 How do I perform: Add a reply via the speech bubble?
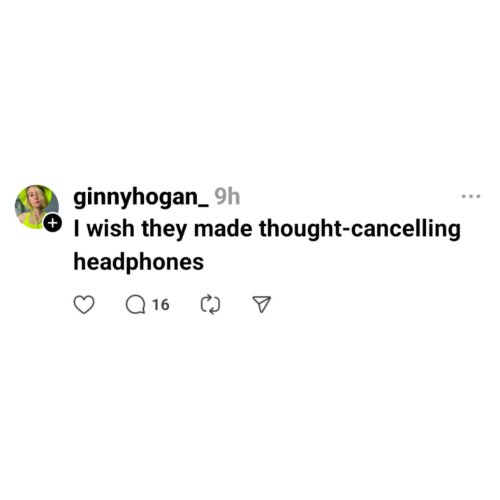[135, 305]
